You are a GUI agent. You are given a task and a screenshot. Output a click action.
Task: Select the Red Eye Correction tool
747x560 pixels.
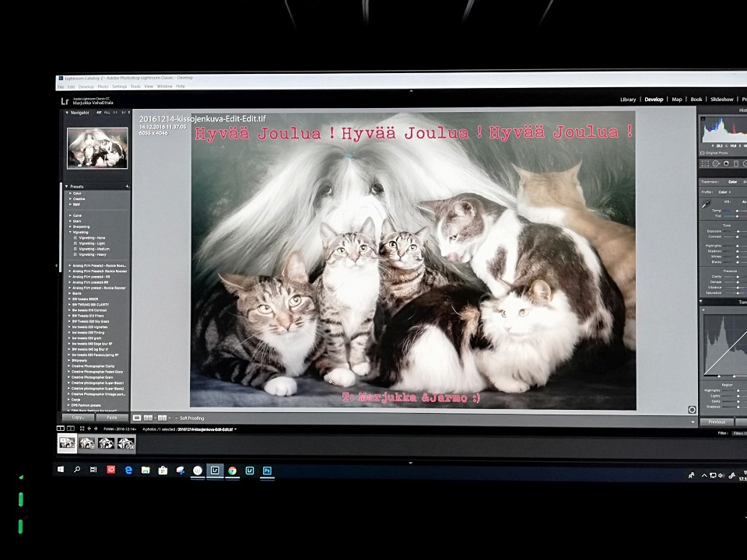click(726, 163)
